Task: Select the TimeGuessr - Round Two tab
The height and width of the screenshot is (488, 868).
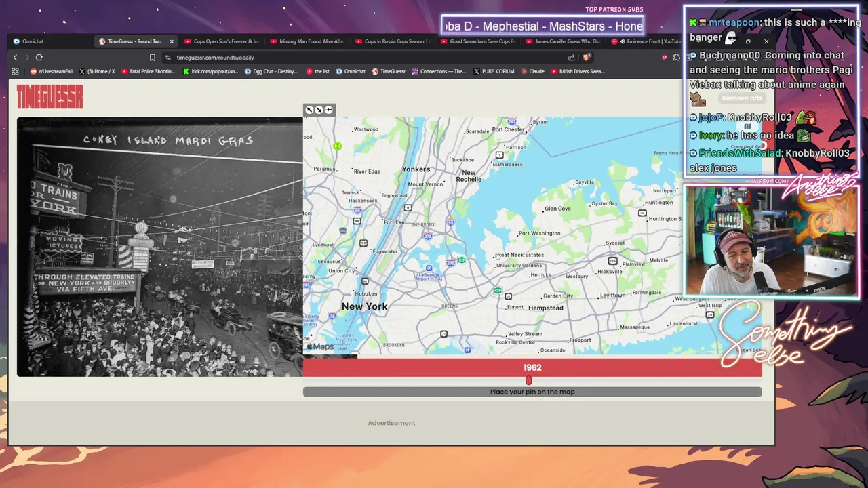Action: pos(134,41)
